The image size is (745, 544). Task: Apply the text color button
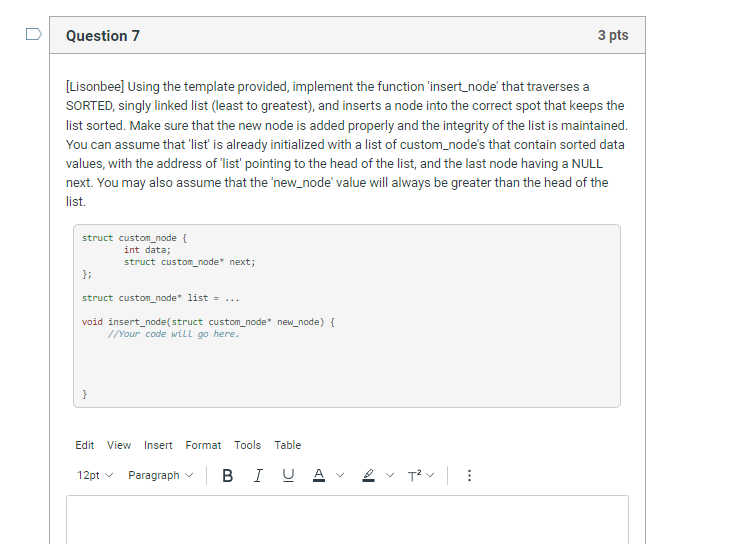pos(319,475)
